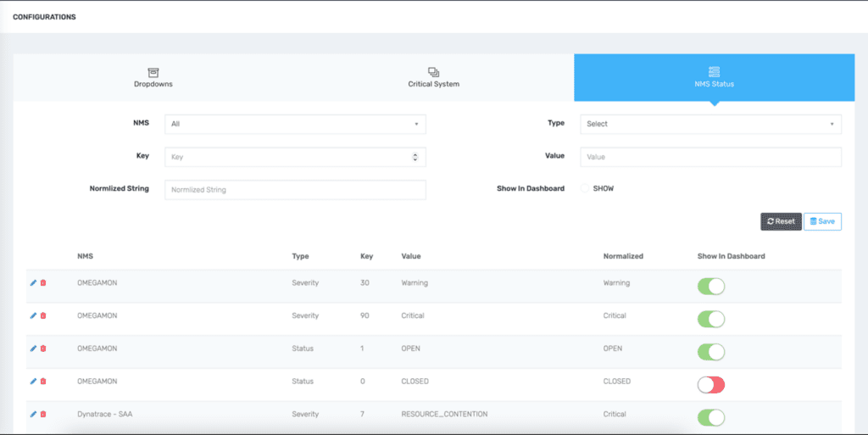Focus the Normlized String input field

pyautogui.click(x=295, y=190)
